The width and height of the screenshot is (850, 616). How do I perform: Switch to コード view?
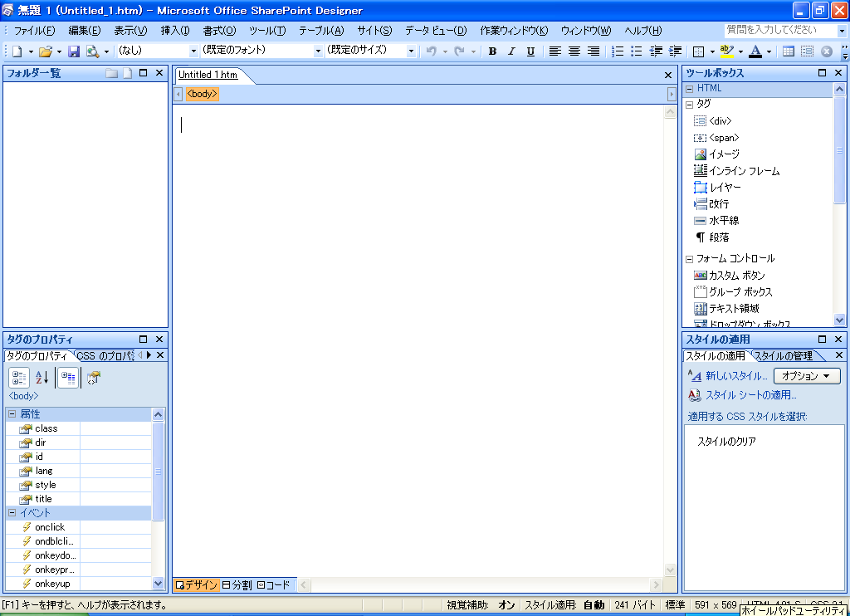tap(274, 585)
